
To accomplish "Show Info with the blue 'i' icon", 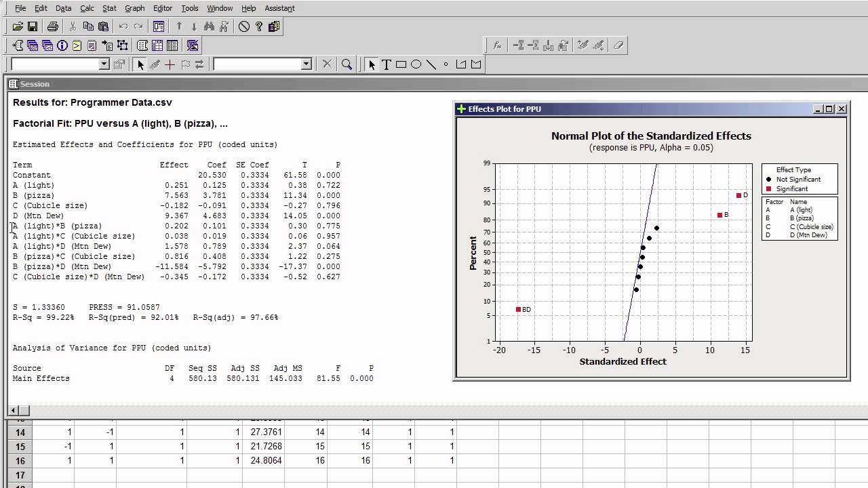I will point(62,45).
